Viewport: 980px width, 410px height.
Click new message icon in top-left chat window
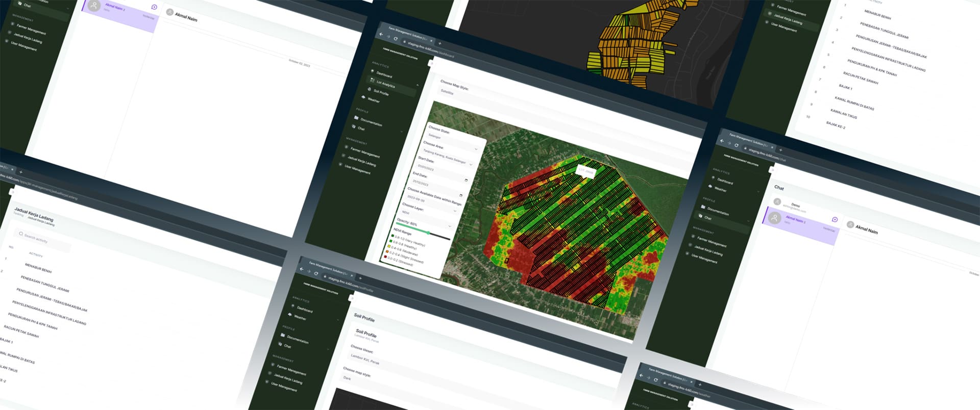(154, 7)
